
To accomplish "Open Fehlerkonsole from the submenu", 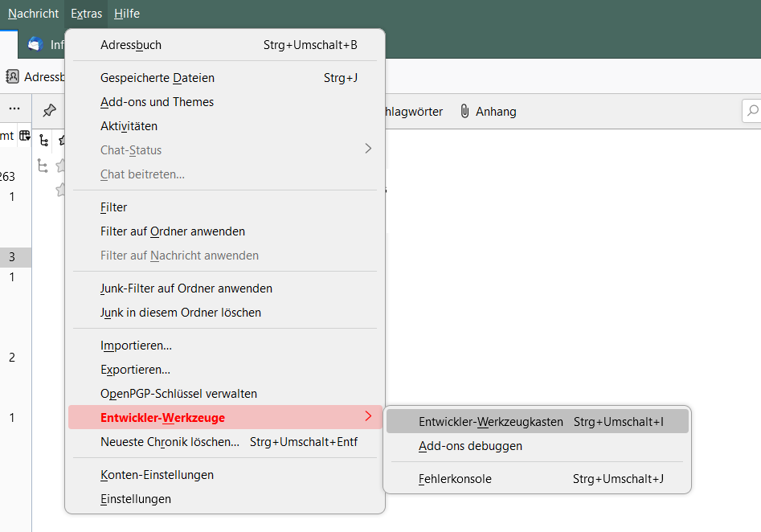I will [x=455, y=479].
